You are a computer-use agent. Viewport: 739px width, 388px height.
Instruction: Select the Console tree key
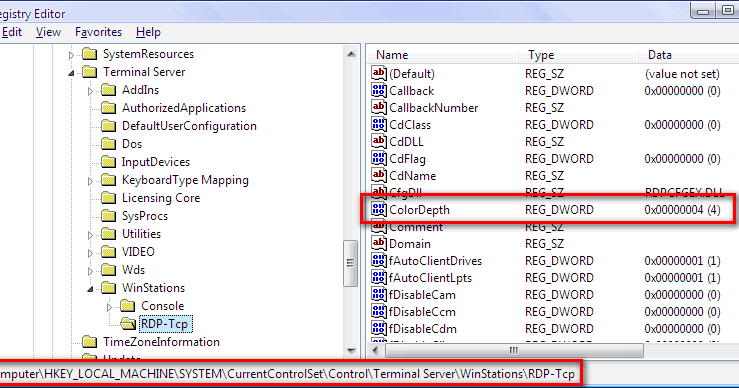click(163, 306)
